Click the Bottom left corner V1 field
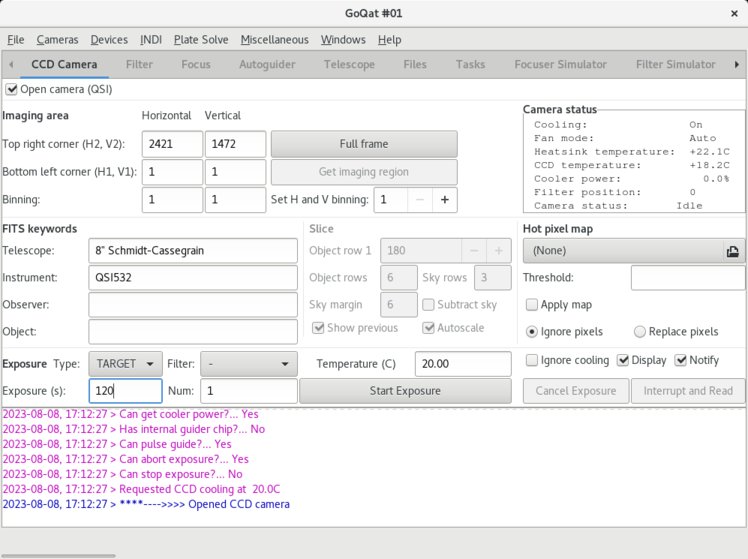The width and height of the screenshot is (748, 559). point(235,172)
